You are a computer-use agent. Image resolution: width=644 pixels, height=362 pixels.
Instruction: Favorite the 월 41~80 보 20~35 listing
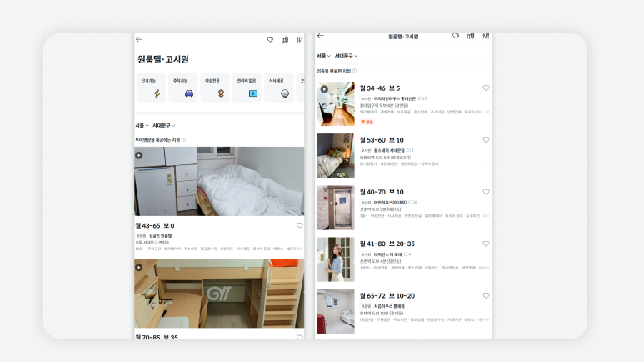point(486,244)
